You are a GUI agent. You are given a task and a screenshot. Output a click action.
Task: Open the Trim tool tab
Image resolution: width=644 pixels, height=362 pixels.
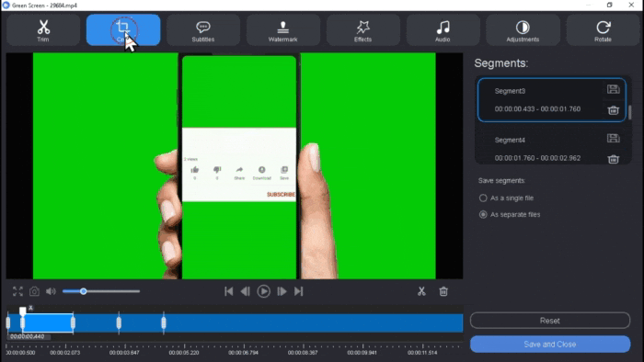pos(43,30)
